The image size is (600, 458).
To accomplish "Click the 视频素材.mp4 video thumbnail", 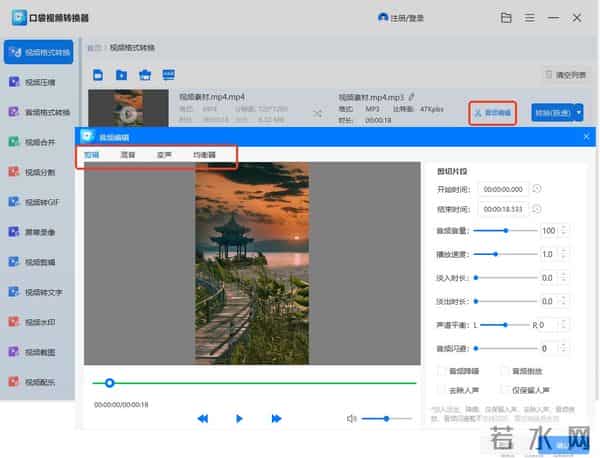I will (128, 108).
